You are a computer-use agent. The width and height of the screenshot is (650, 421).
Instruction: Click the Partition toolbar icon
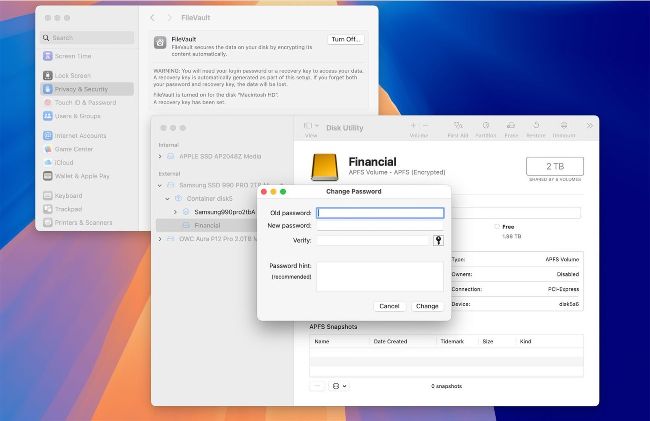[485, 126]
